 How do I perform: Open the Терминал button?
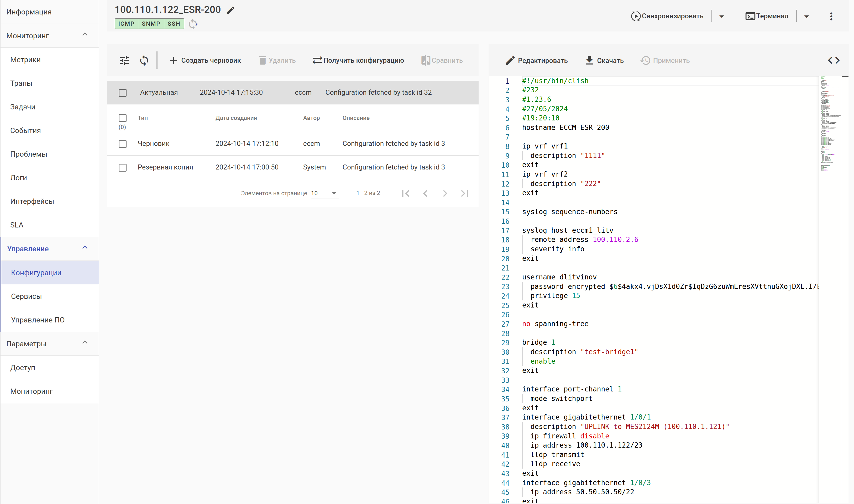(767, 16)
